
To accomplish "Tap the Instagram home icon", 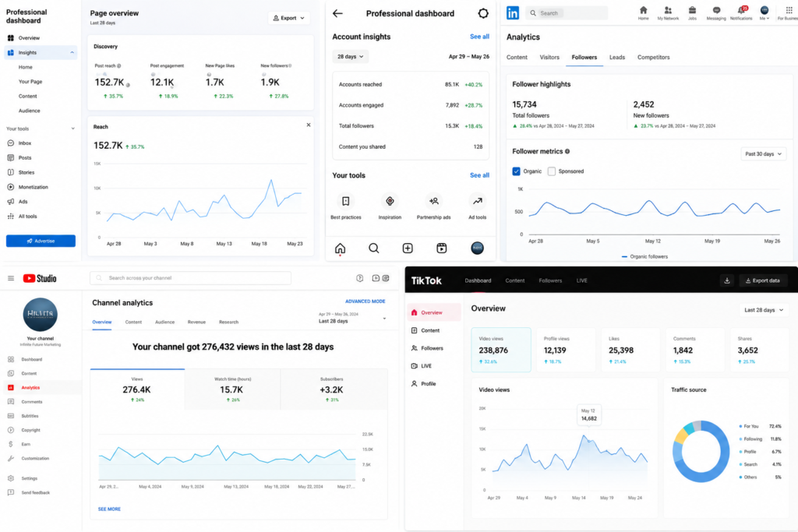I will pyautogui.click(x=340, y=248).
